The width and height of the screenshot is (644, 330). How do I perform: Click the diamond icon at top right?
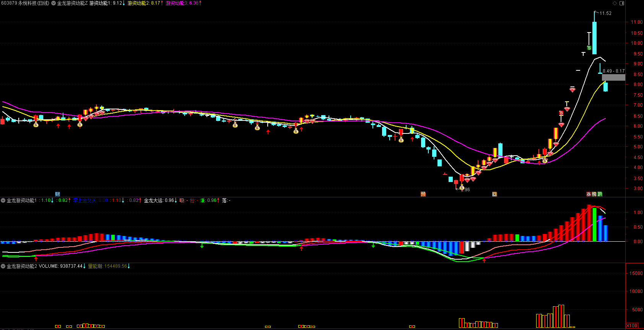(x=615, y=3)
